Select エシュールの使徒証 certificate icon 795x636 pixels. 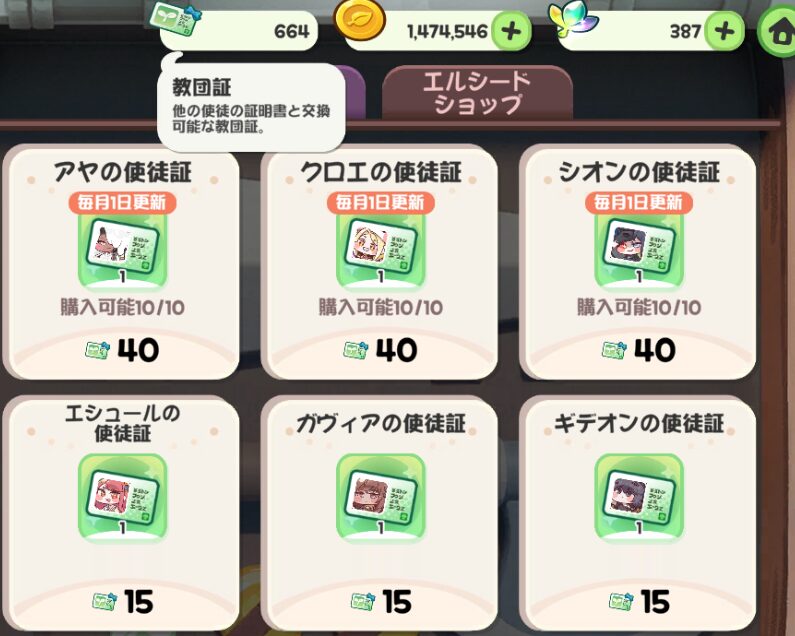123,498
